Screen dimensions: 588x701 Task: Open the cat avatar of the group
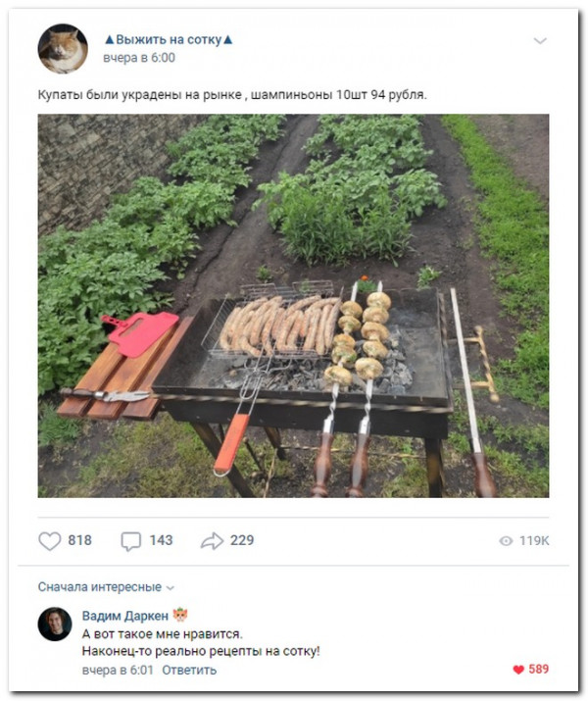(x=62, y=48)
